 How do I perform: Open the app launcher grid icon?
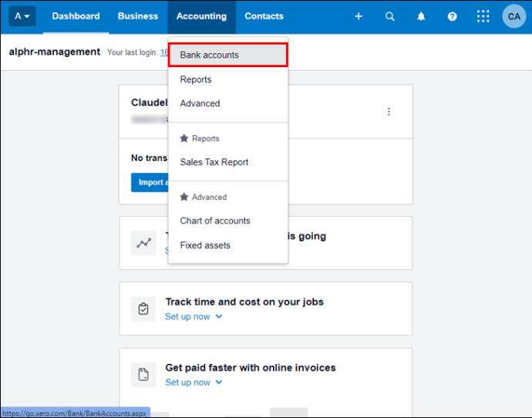[x=483, y=16]
